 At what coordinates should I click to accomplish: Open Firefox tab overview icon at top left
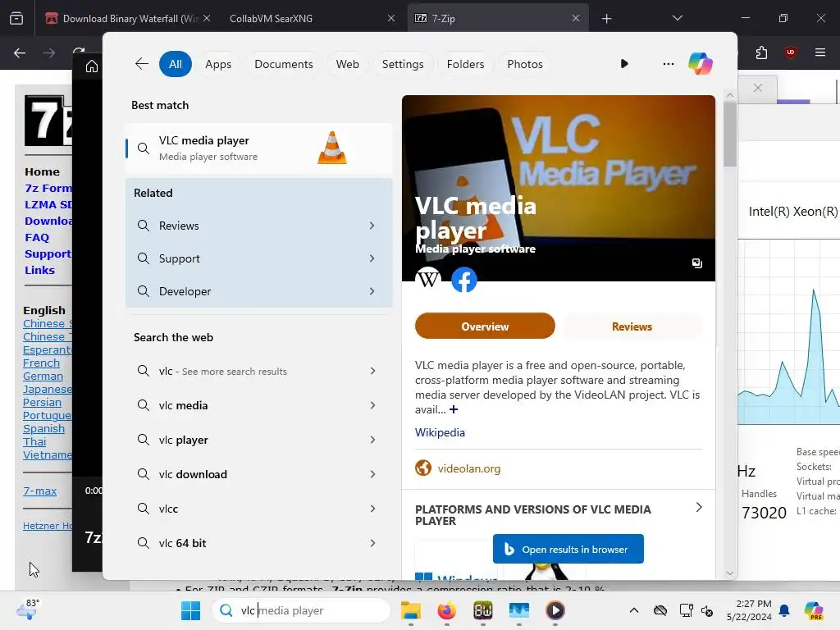pyautogui.click(x=16, y=18)
